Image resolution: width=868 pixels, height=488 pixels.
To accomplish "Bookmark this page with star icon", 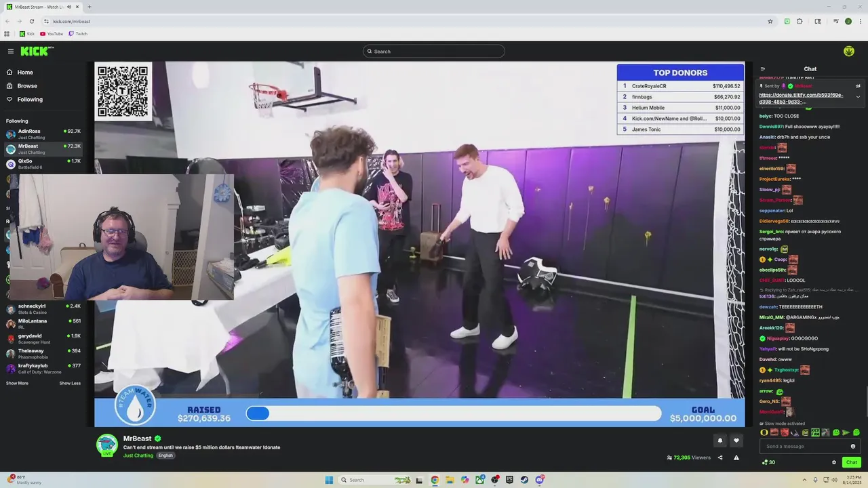I will (x=770, y=21).
